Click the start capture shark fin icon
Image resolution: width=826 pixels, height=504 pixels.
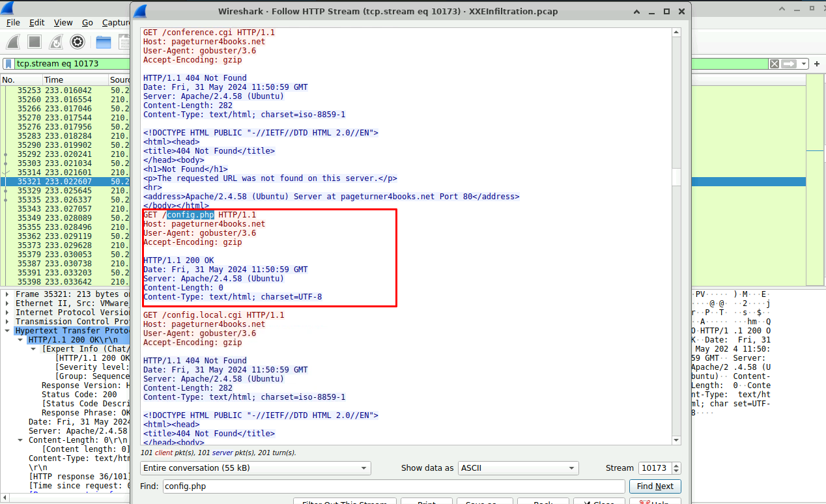coord(13,42)
